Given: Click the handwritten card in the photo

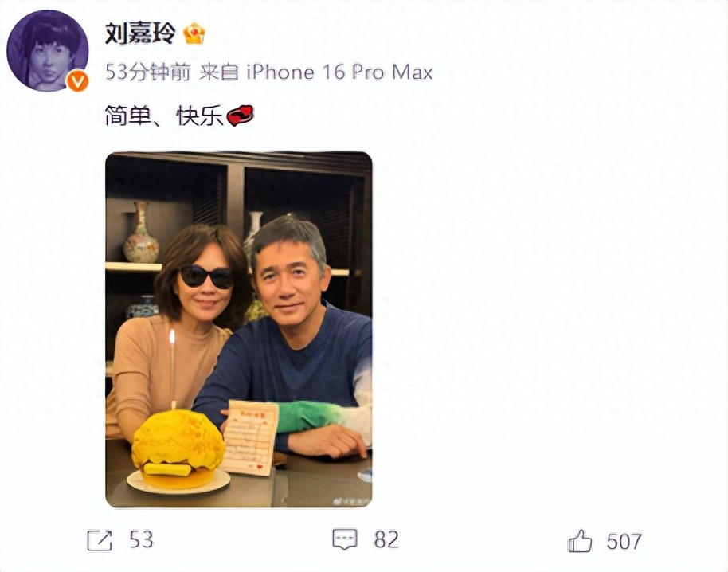Looking at the screenshot, I should [250, 438].
